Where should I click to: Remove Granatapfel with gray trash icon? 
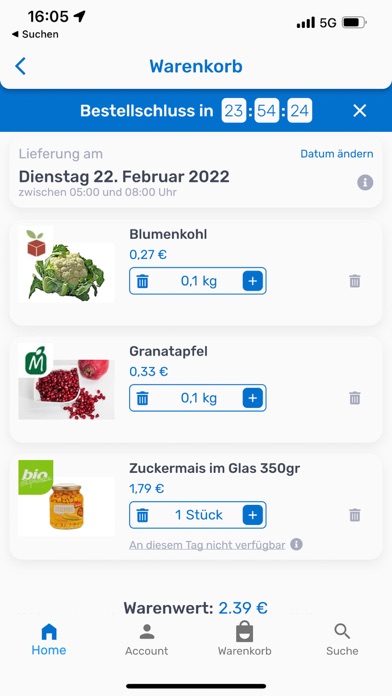click(354, 398)
